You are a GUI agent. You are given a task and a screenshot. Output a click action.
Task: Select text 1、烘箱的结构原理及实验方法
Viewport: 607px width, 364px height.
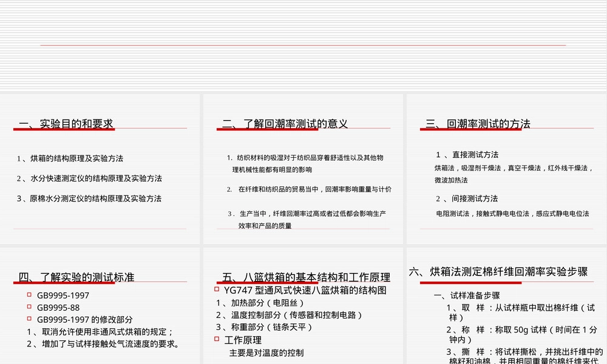(x=70, y=158)
